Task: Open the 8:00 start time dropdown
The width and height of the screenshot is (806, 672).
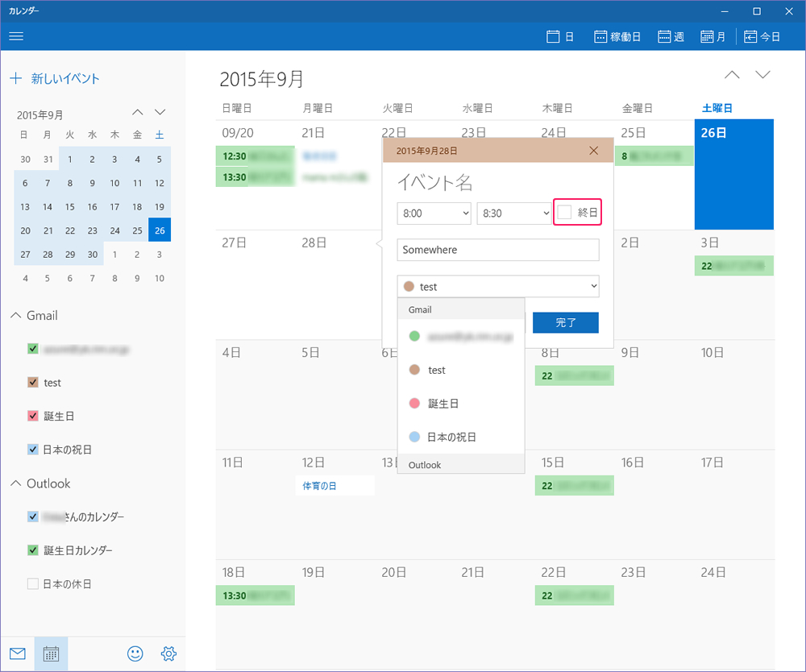Action: pos(434,214)
